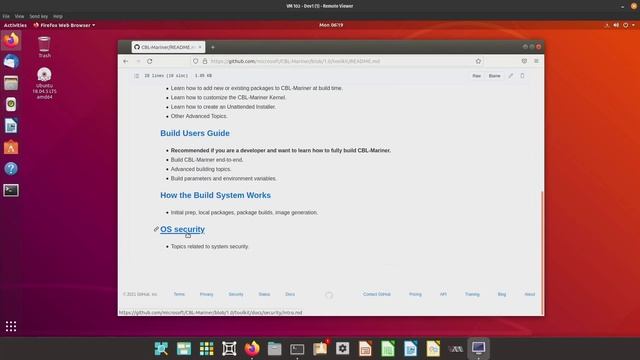Open LibreOffice Draw in bottom taskbar
This screenshot has height=360, width=640.
pos(433,349)
